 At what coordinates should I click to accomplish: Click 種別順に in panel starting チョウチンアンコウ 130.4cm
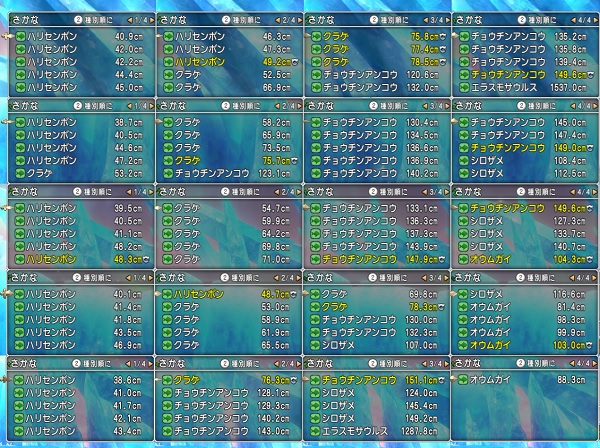[x=393, y=106]
